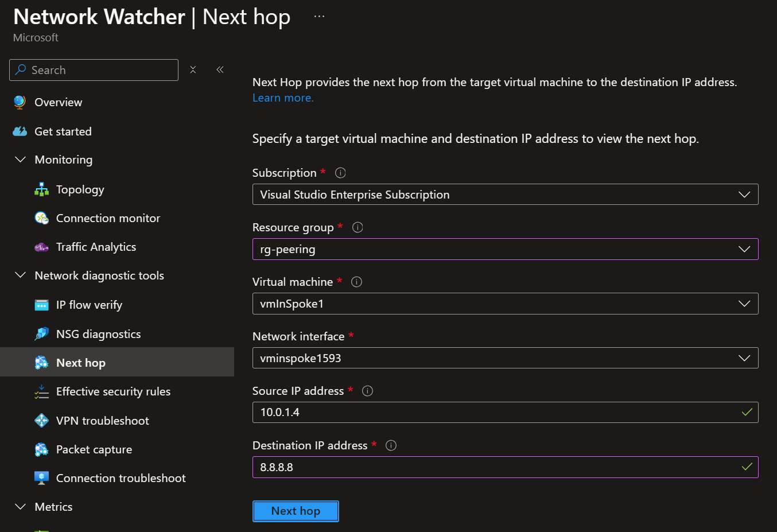
Task: Click the Effective security rules icon
Action: (41, 391)
